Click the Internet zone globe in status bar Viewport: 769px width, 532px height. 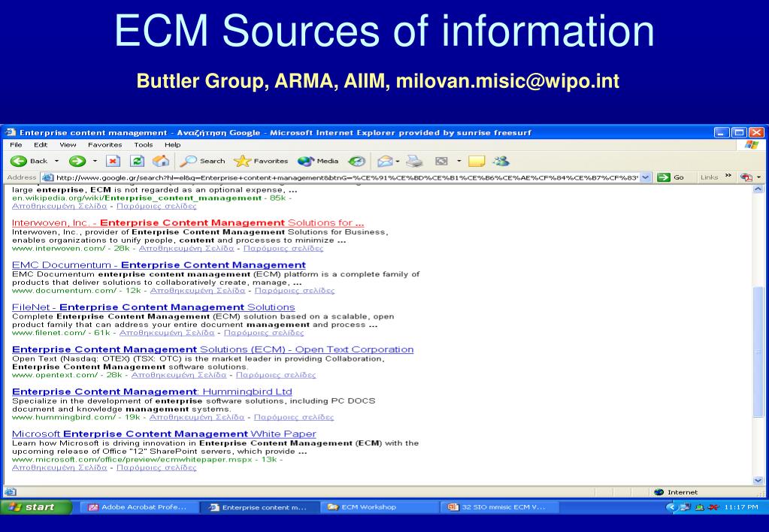click(658, 491)
